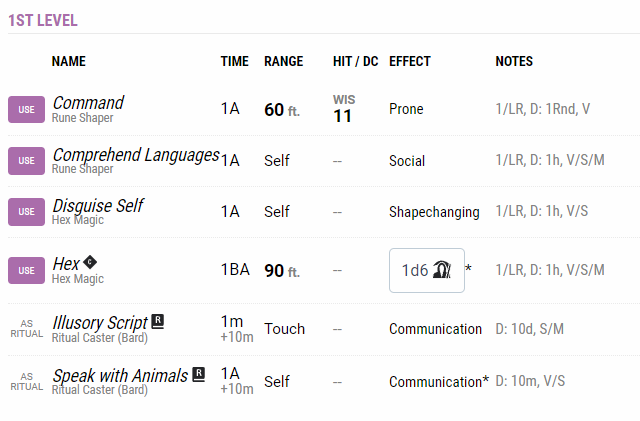Open the Hex spell name

66,264
